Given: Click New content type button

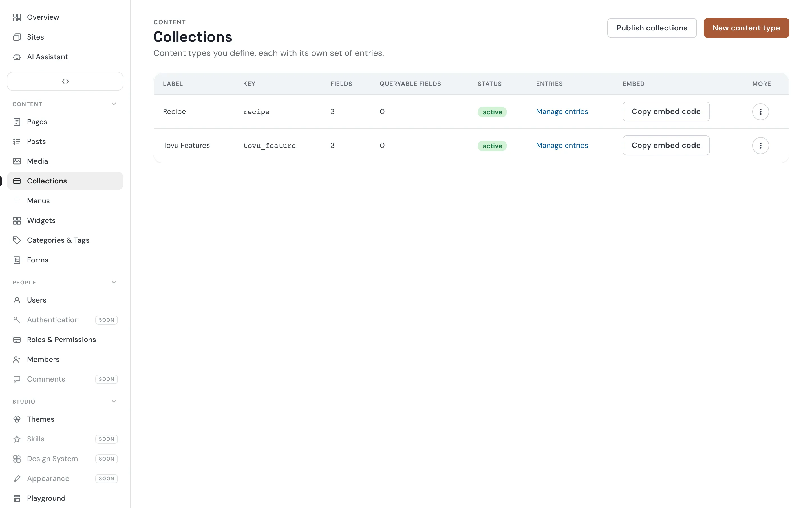Looking at the screenshot, I should coord(746,28).
